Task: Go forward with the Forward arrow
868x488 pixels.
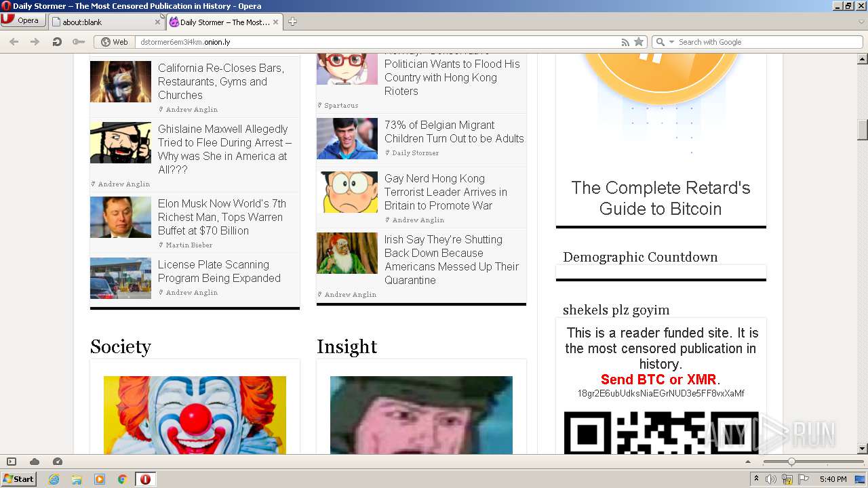Action: point(35,42)
